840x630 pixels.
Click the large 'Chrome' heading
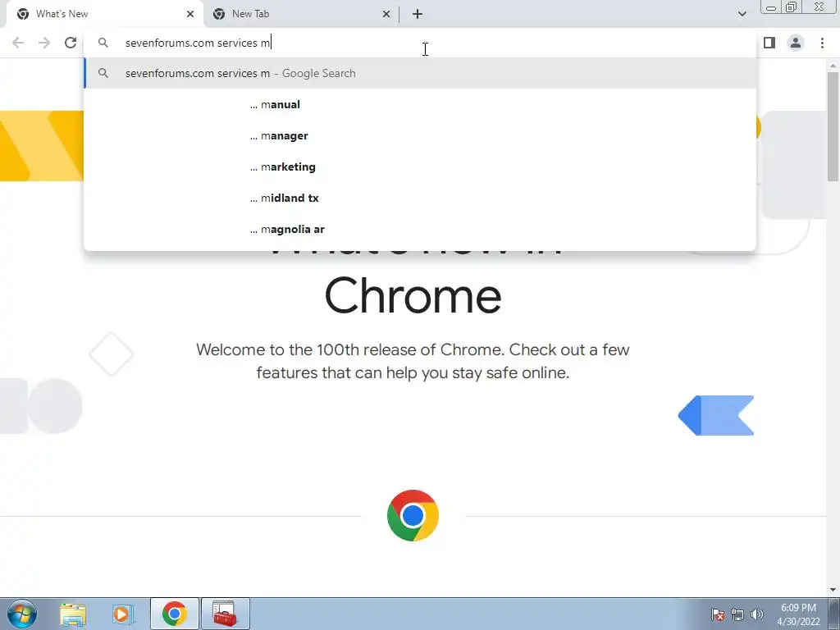pos(413,295)
